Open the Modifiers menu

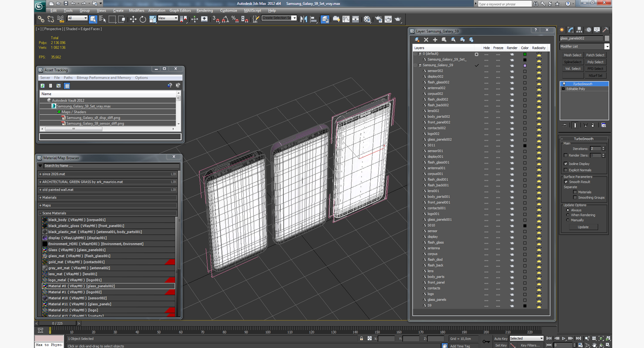(137, 10)
